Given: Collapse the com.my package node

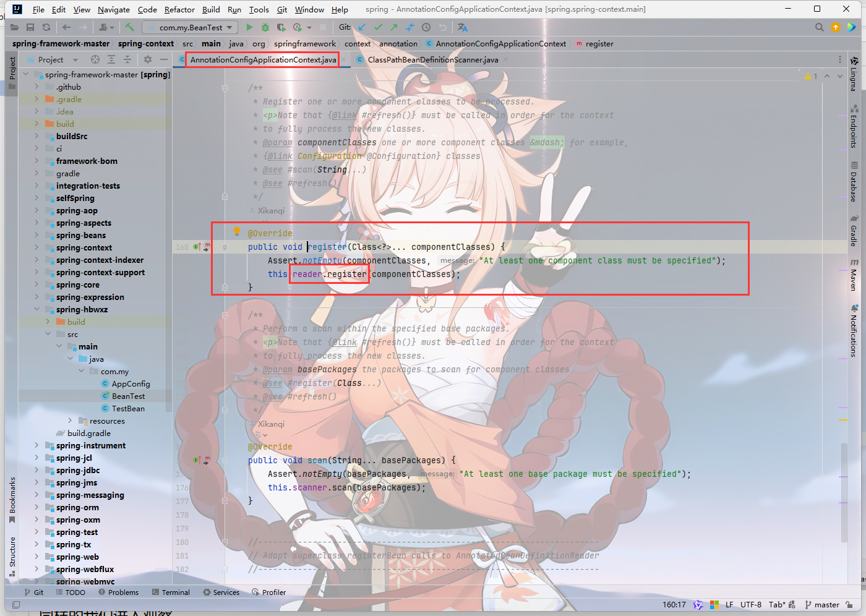Looking at the screenshot, I should click(x=81, y=371).
